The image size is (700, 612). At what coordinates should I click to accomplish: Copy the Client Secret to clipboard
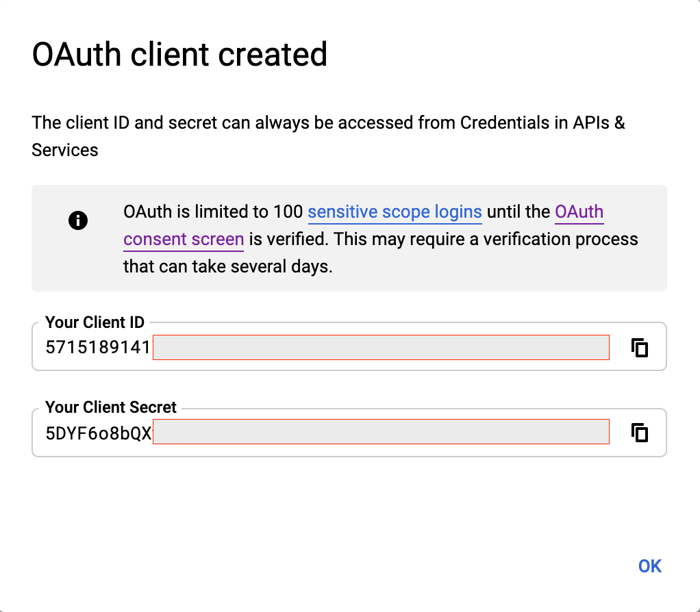[x=639, y=432]
